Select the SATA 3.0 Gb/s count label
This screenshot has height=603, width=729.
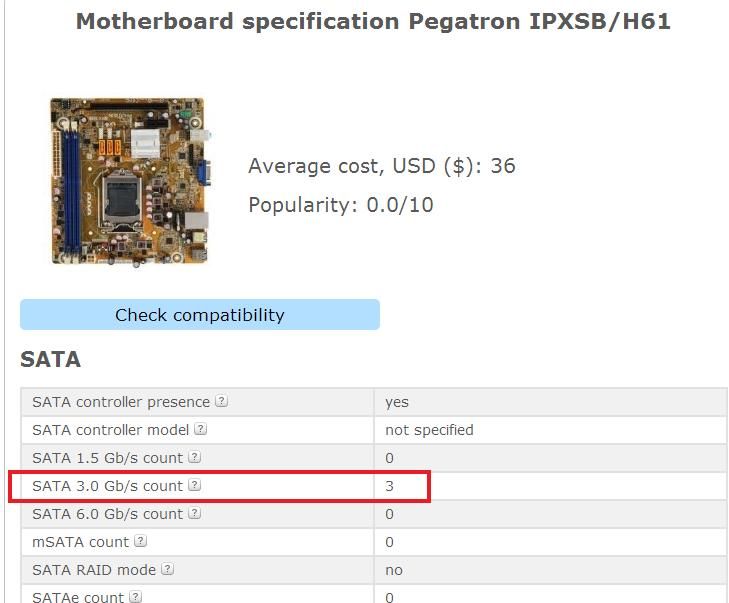pos(107,486)
